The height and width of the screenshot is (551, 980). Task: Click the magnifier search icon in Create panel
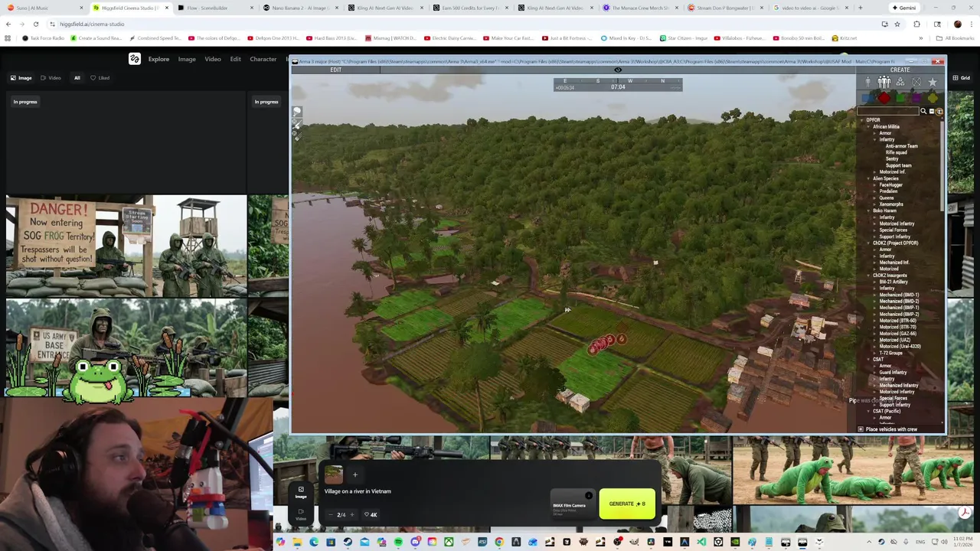(923, 112)
